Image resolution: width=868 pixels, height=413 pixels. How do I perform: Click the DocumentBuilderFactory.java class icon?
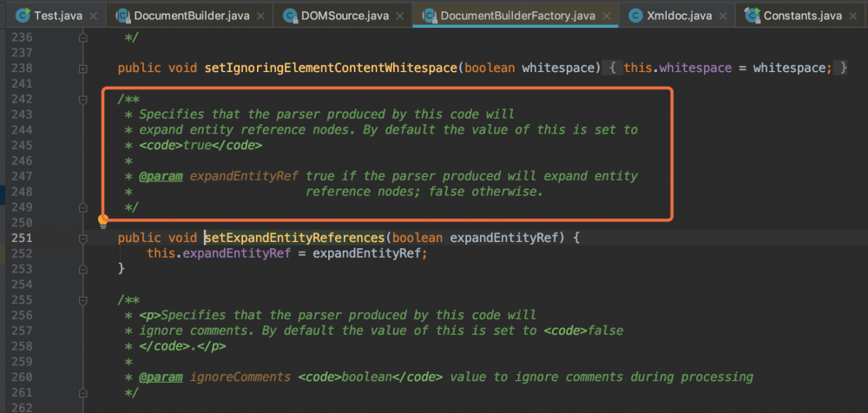click(427, 15)
